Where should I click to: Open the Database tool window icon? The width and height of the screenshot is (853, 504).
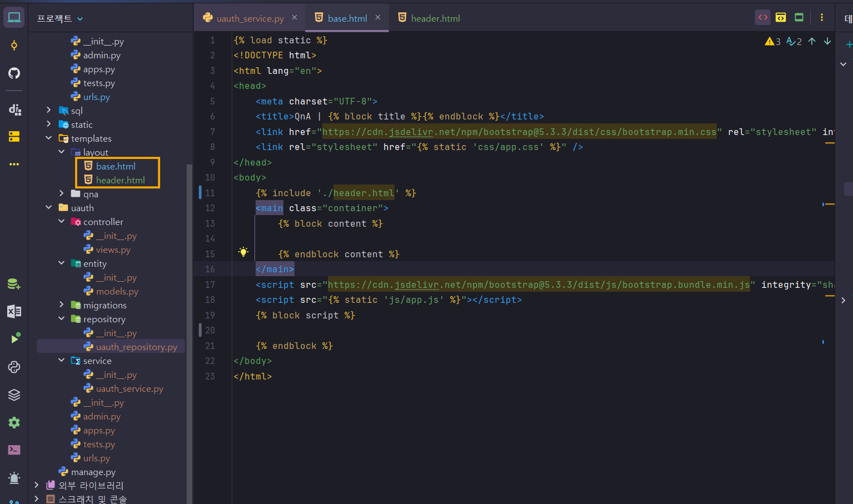tap(14, 285)
